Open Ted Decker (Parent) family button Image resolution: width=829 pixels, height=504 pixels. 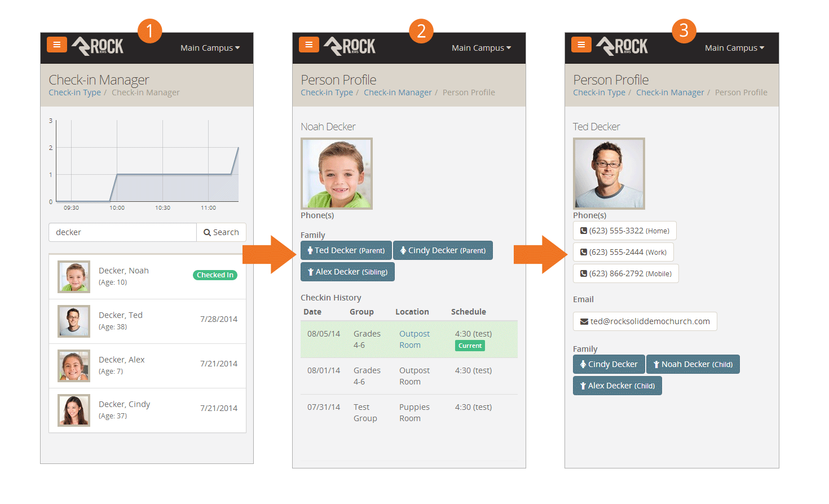(x=346, y=250)
